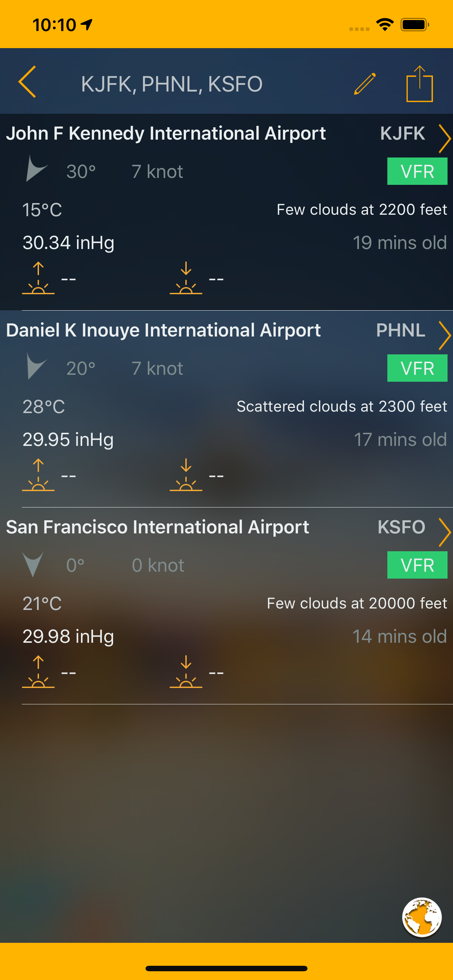Tap the KJFK sunset icon

186,278
